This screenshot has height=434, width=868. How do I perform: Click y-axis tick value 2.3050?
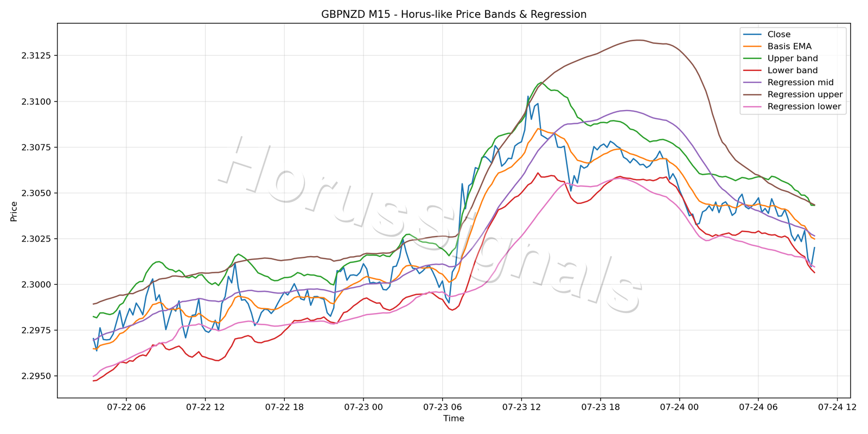tap(37, 193)
